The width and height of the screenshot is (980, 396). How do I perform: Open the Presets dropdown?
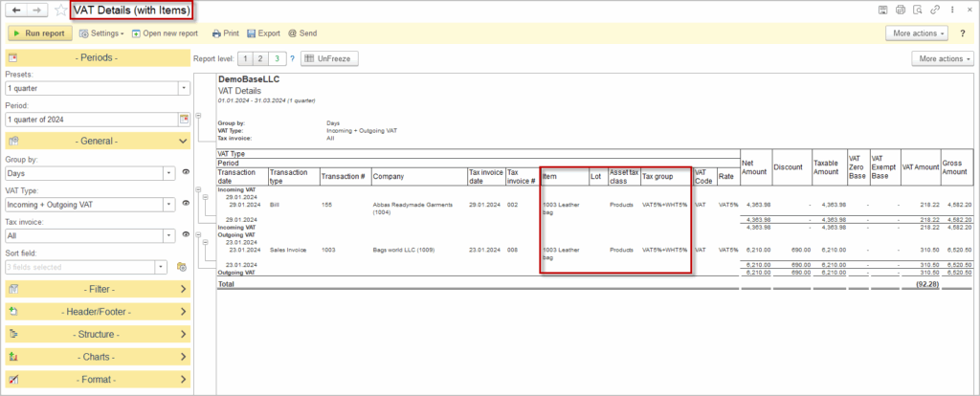click(x=184, y=88)
